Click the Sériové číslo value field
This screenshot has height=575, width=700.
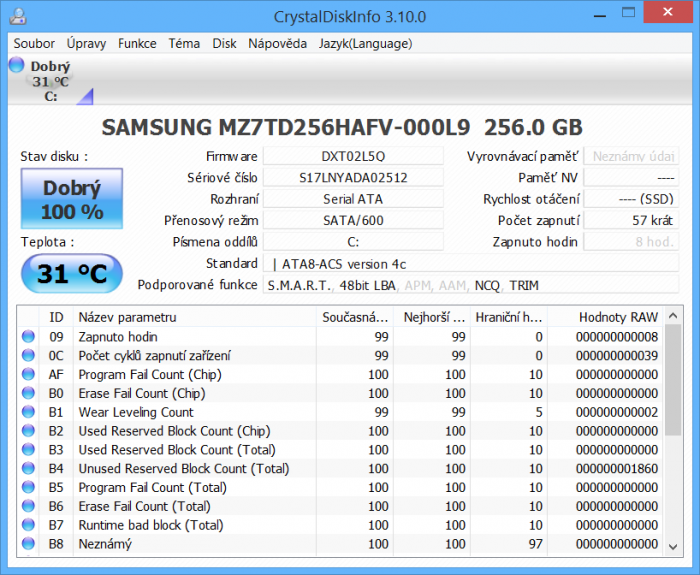pyautogui.click(x=353, y=177)
